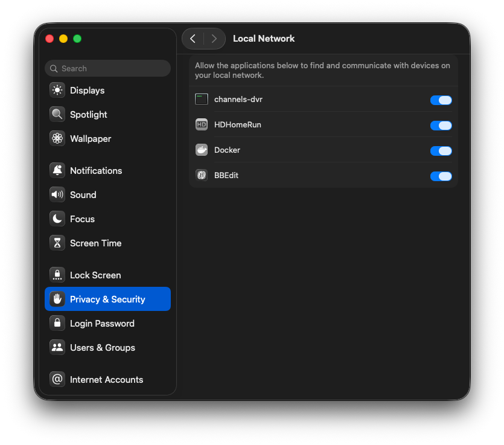The width and height of the screenshot is (504, 445).
Task: Click the Sound speaker icon
Action: click(57, 195)
